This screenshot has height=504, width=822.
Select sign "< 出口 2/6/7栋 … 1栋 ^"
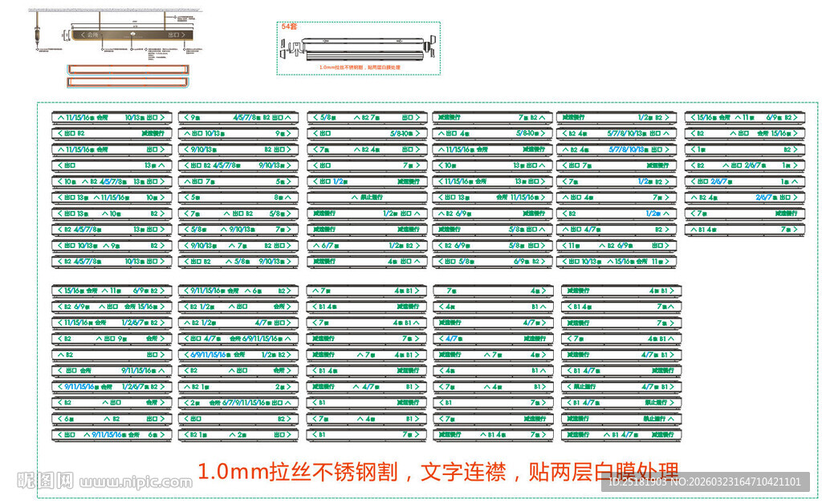[x=744, y=183]
